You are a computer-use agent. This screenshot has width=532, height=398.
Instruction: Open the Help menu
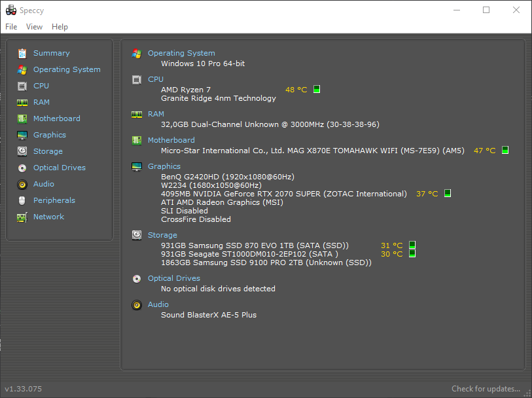tap(60, 27)
